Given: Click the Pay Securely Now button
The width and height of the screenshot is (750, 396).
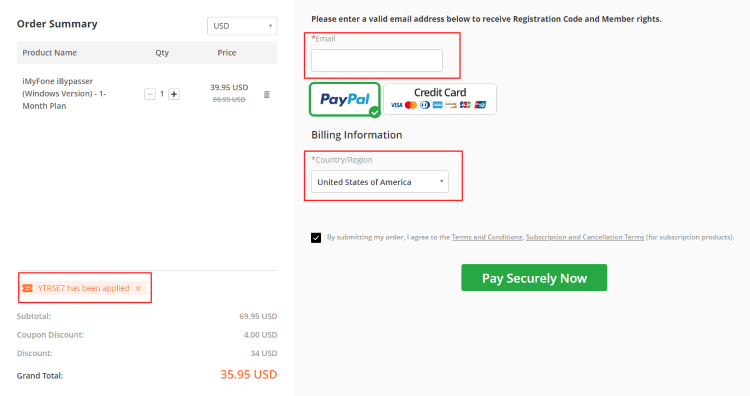Looking at the screenshot, I should click(534, 277).
